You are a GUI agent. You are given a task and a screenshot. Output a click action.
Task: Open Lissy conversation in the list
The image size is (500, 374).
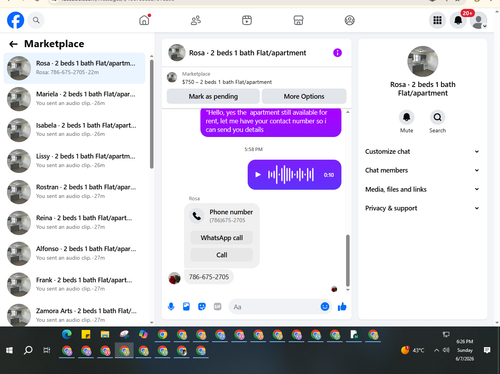[74, 161]
